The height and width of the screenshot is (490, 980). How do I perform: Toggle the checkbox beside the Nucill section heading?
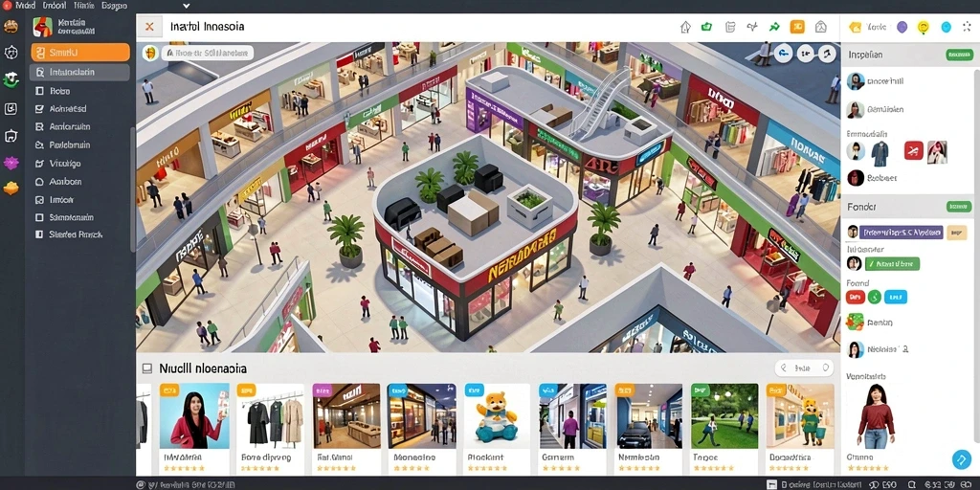pyautogui.click(x=146, y=368)
